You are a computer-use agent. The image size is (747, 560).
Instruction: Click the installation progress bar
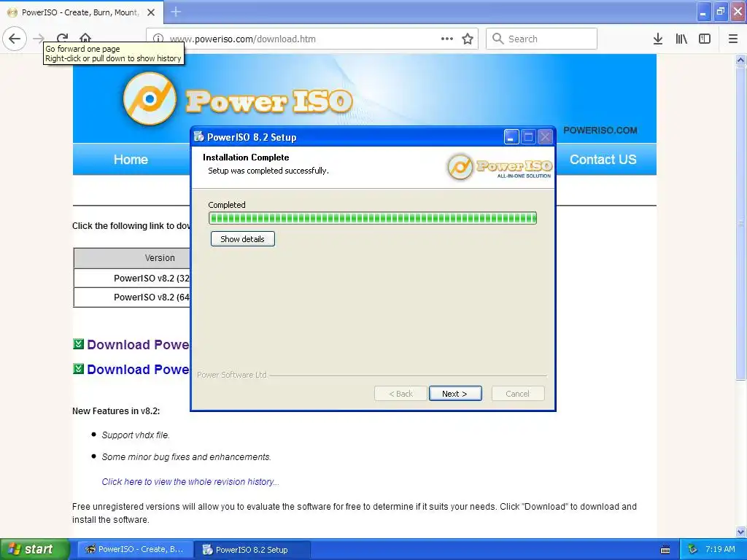coord(373,218)
